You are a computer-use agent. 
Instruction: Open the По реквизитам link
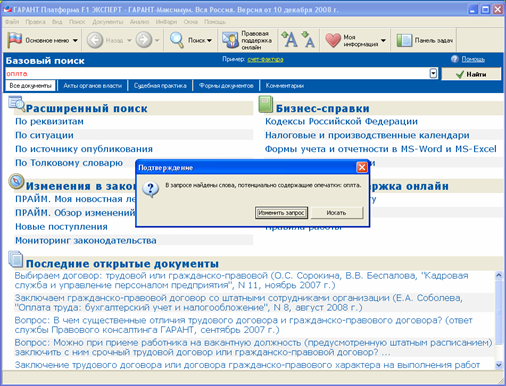point(49,121)
